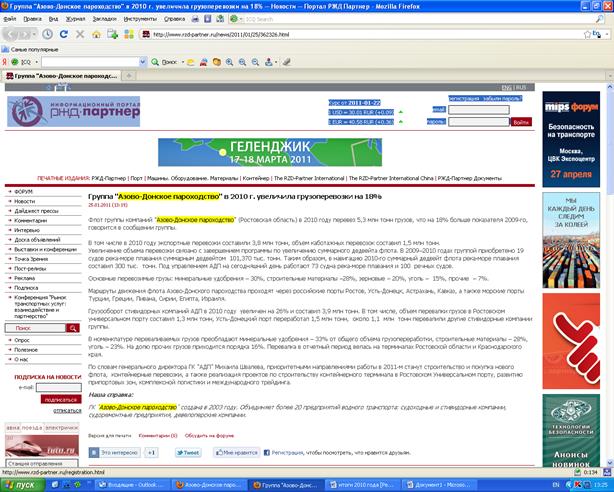614x492 pixels.
Task: Open Дайджест прессы in sidebar
Action: (36, 211)
